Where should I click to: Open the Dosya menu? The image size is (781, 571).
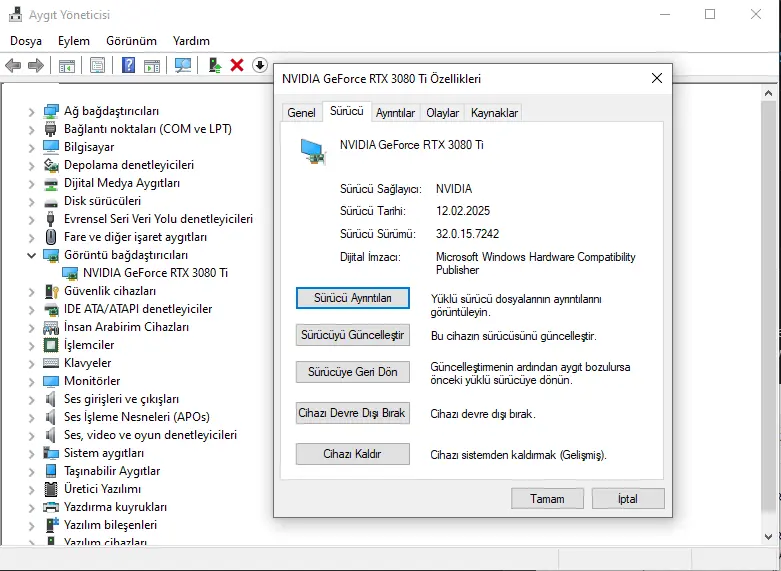click(x=26, y=41)
